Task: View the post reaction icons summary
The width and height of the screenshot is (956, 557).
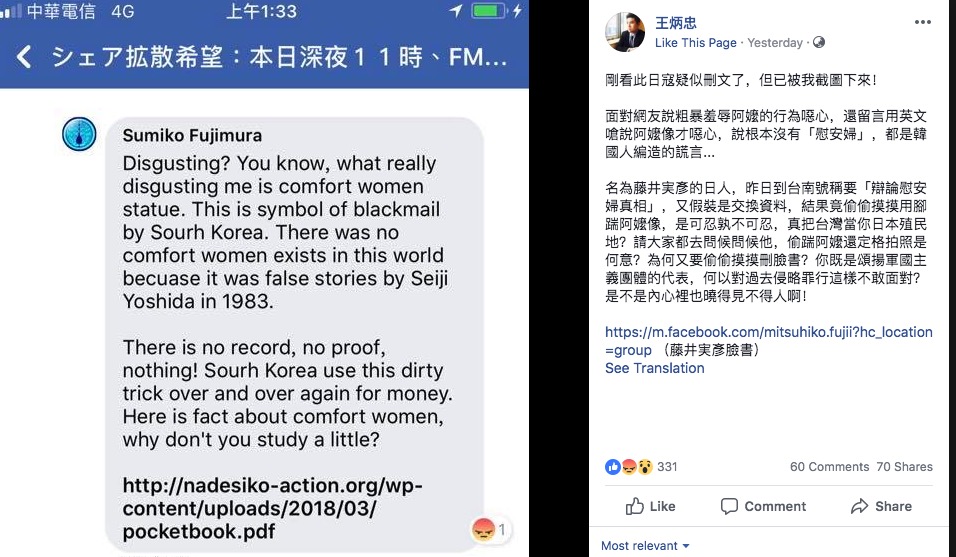Action: 629,467
